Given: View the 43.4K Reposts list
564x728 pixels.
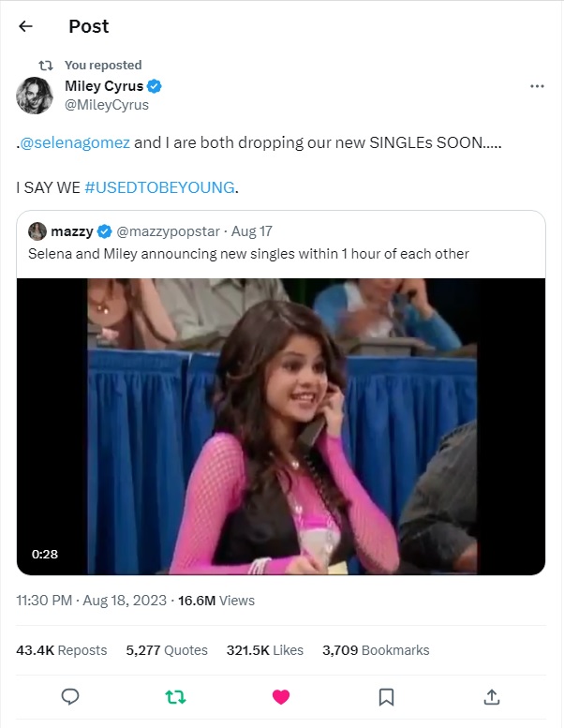Looking at the screenshot, I should pyautogui.click(x=62, y=650).
